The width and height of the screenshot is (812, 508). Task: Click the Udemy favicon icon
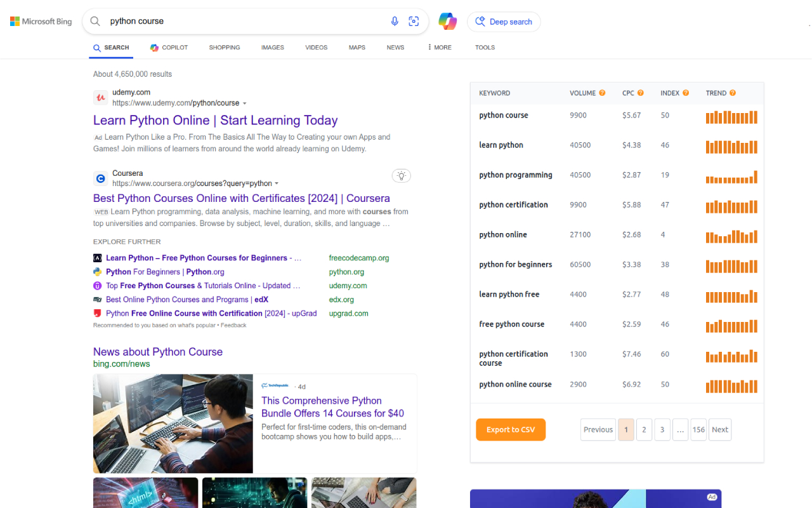pyautogui.click(x=100, y=98)
